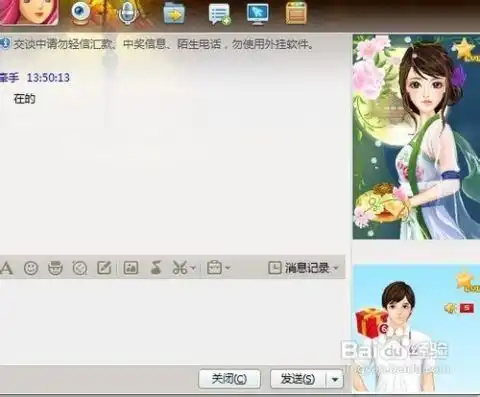Open the applications box icon

[x=296, y=13]
